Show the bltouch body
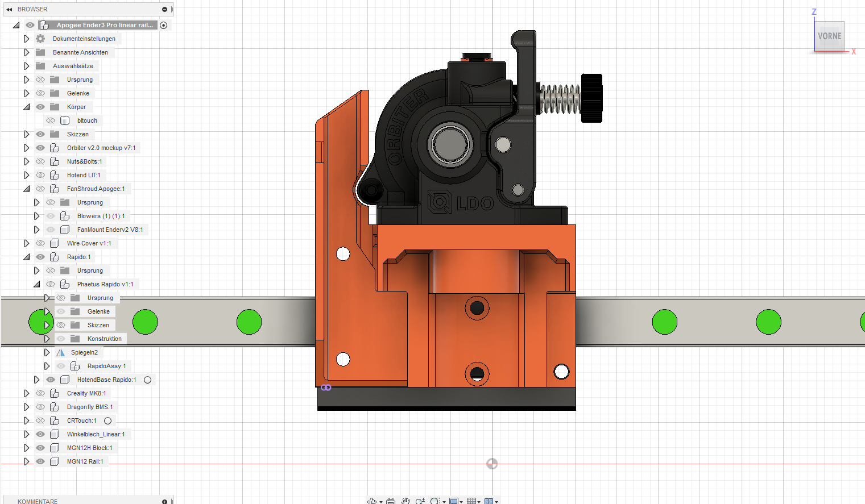The height and width of the screenshot is (504, 865). point(51,120)
